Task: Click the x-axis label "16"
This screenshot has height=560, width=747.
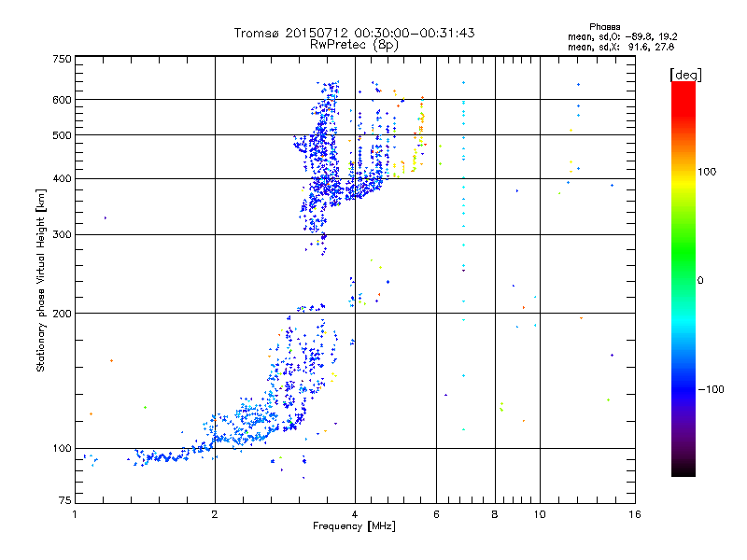Action: pyautogui.click(x=635, y=514)
